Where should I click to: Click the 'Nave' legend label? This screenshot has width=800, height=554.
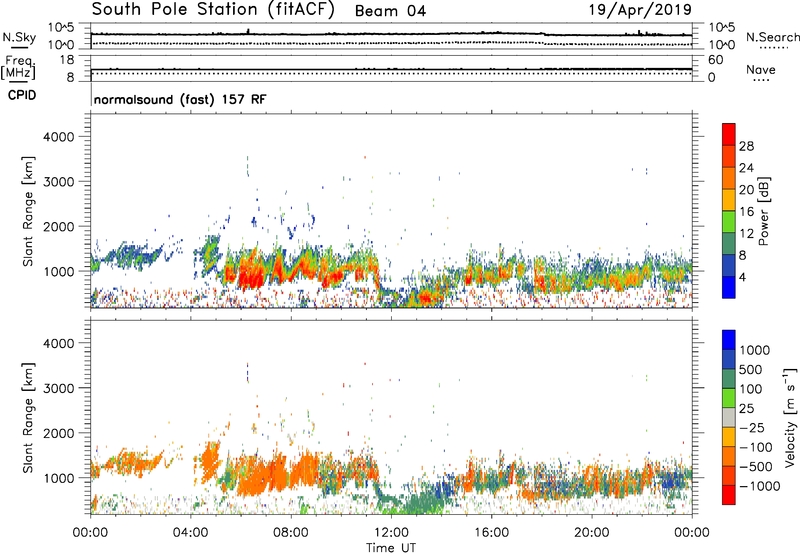tap(761, 70)
